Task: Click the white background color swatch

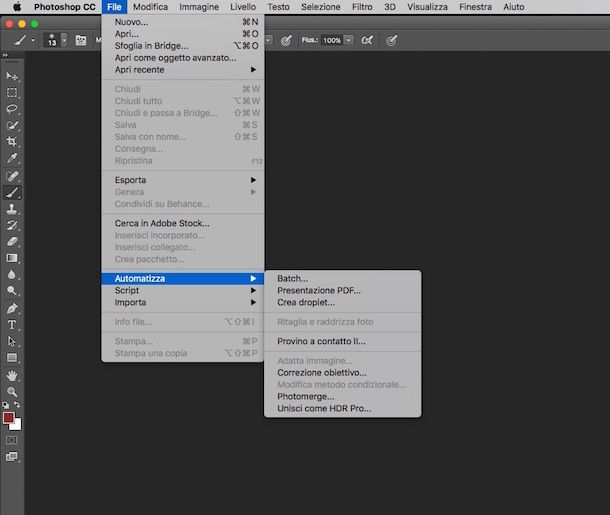Action: [x=18, y=426]
